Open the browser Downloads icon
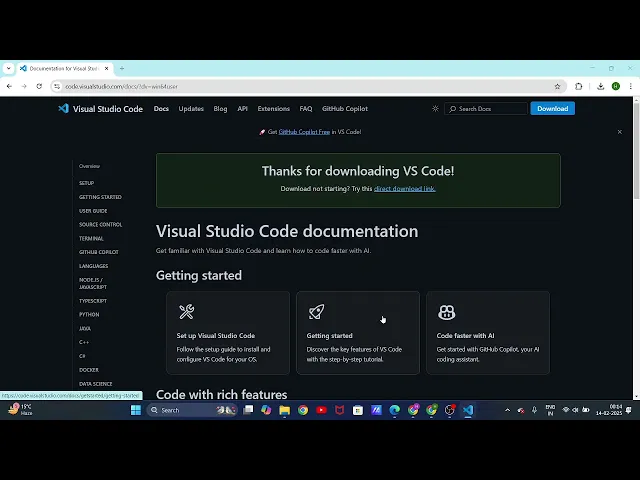 click(x=600, y=87)
